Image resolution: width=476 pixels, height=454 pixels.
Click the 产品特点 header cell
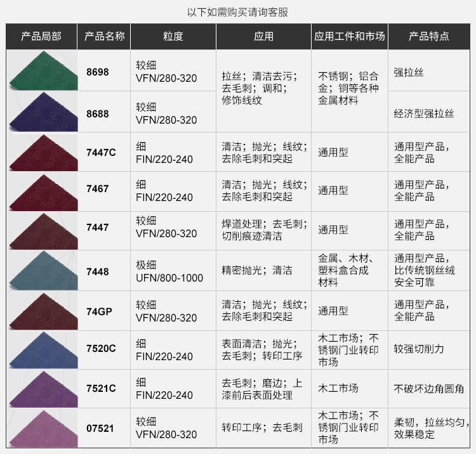[429, 37]
